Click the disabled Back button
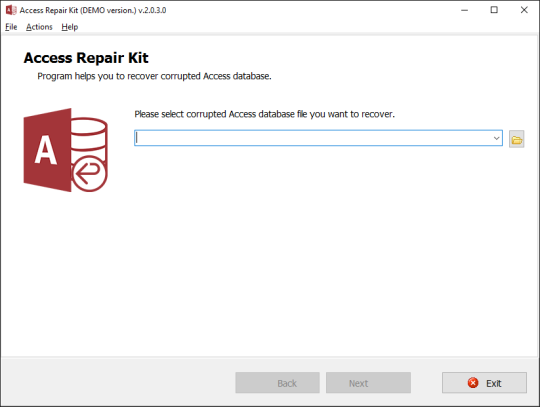 [x=278, y=383]
